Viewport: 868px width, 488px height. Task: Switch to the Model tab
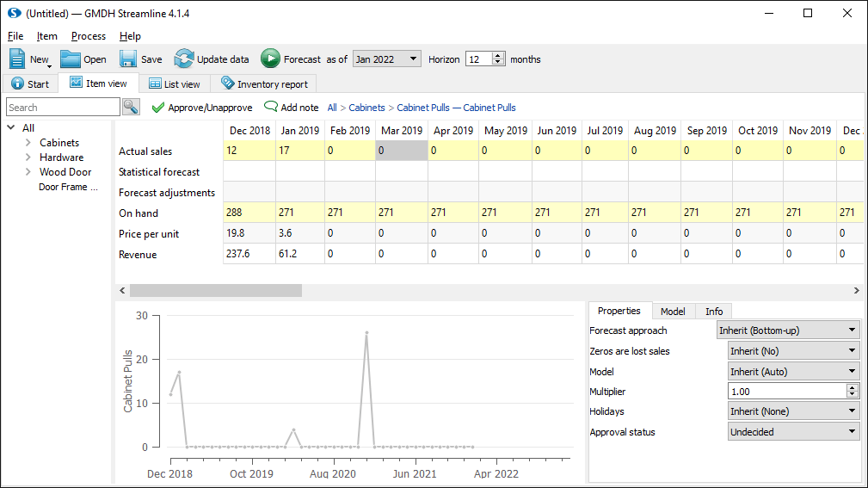(x=673, y=312)
